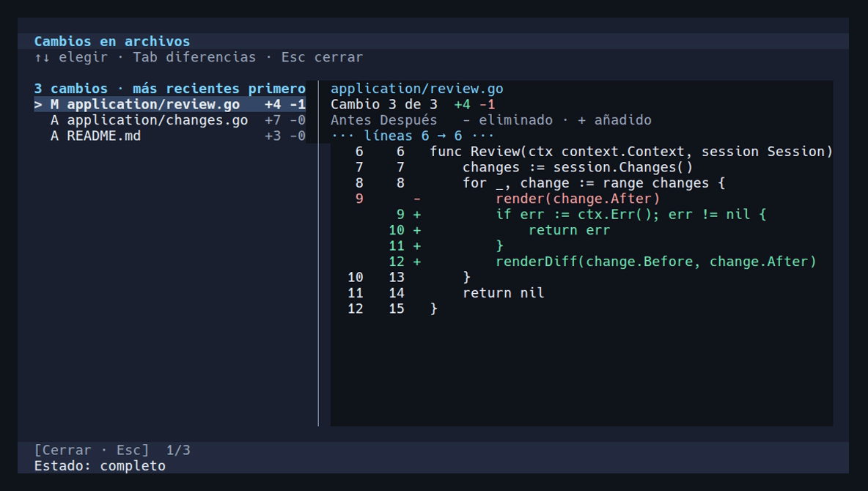Image resolution: width=868 pixels, height=491 pixels.
Task: Click the '3 cambios · más recientes primero' header
Action: tap(170, 89)
